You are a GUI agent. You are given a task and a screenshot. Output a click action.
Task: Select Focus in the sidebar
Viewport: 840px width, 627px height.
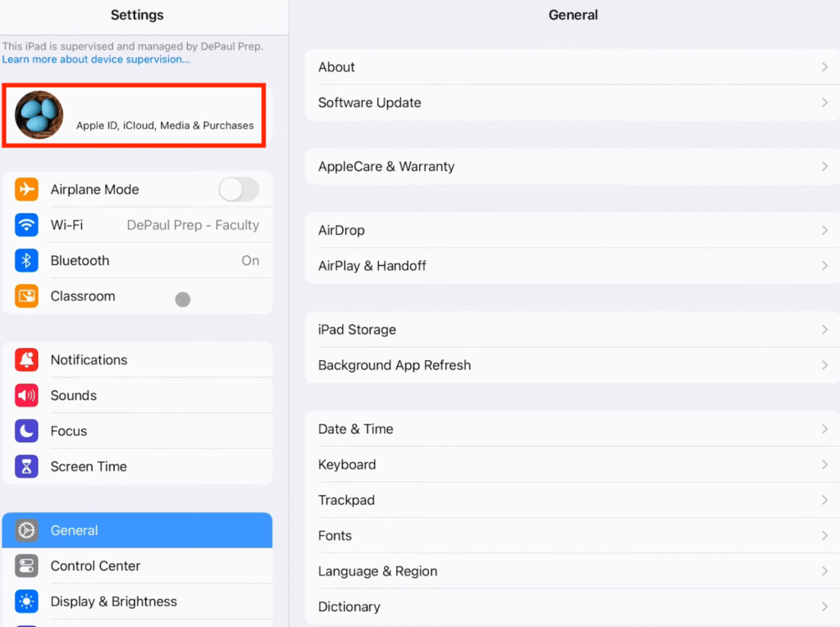(x=137, y=431)
